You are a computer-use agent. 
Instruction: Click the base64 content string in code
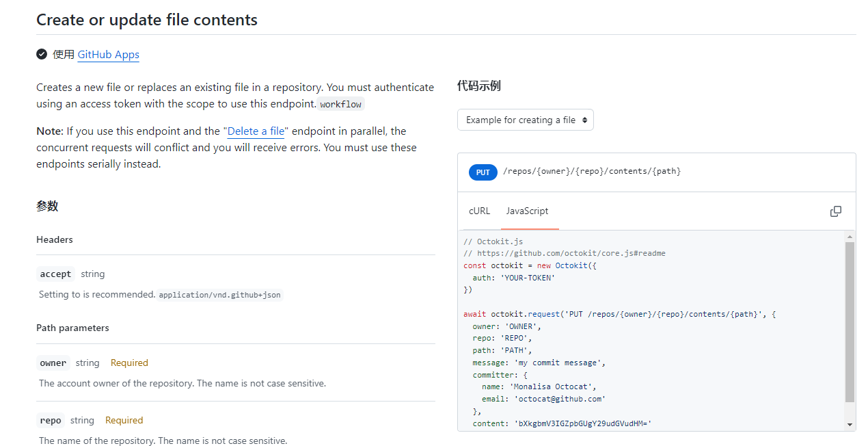coord(583,423)
